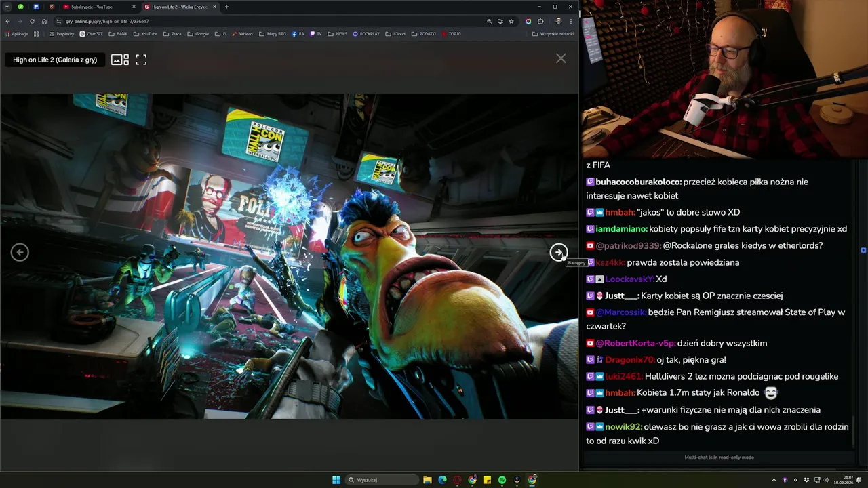
Task: Open the Aplikacje bookmarks shortcut
Action: click(x=17, y=33)
